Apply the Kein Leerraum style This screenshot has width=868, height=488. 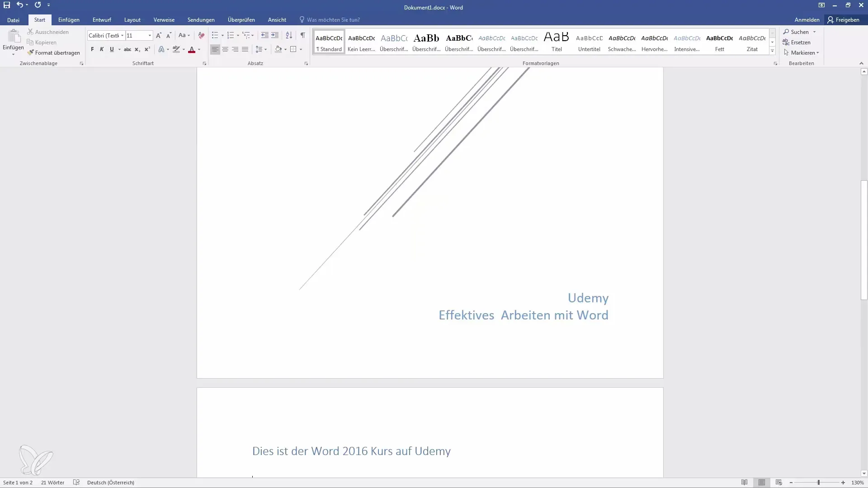pyautogui.click(x=361, y=42)
